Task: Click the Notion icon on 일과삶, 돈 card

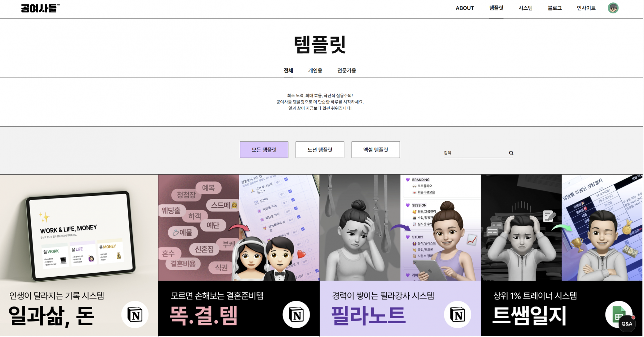Action: tap(135, 315)
